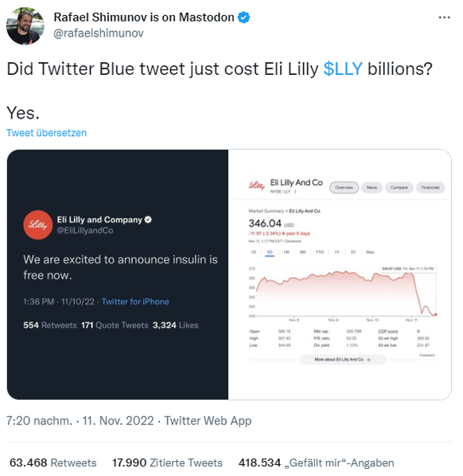The image size is (463, 476).
Task: Open Rafael Shimunov's profile avatar
Action: click(25, 25)
